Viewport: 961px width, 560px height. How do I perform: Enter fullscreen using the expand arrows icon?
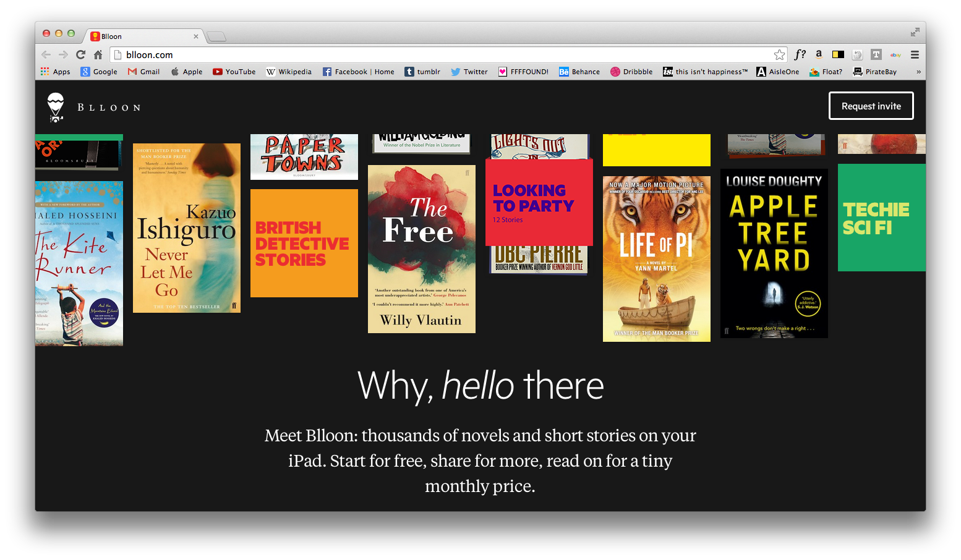pos(915,32)
